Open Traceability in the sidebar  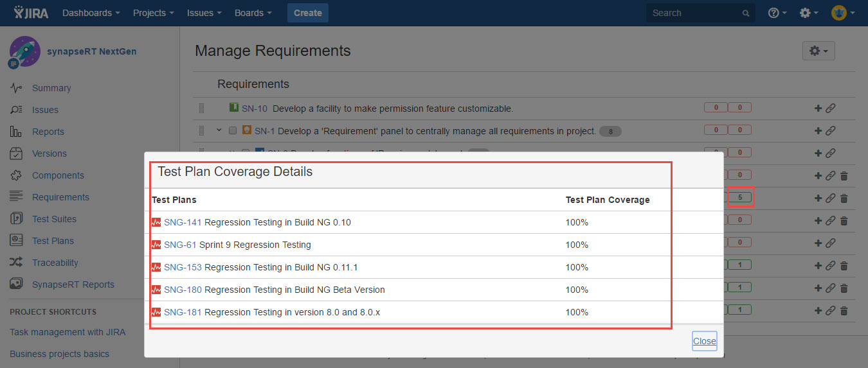(55, 263)
